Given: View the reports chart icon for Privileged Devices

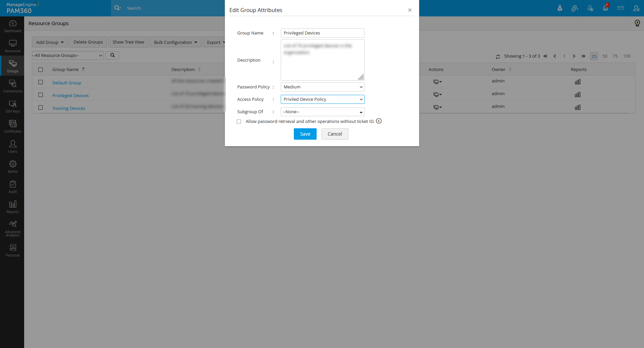Looking at the screenshot, I should [x=578, y=95].
